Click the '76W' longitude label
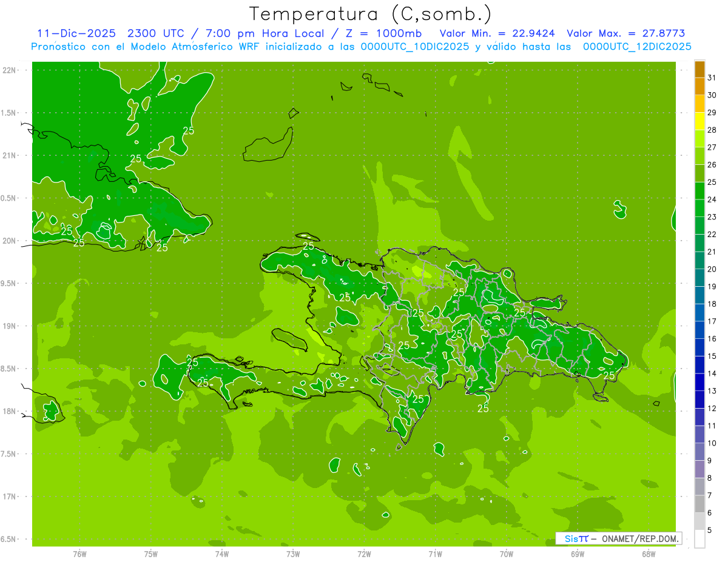This screenshot has width=728, height=562. point(79,554)
